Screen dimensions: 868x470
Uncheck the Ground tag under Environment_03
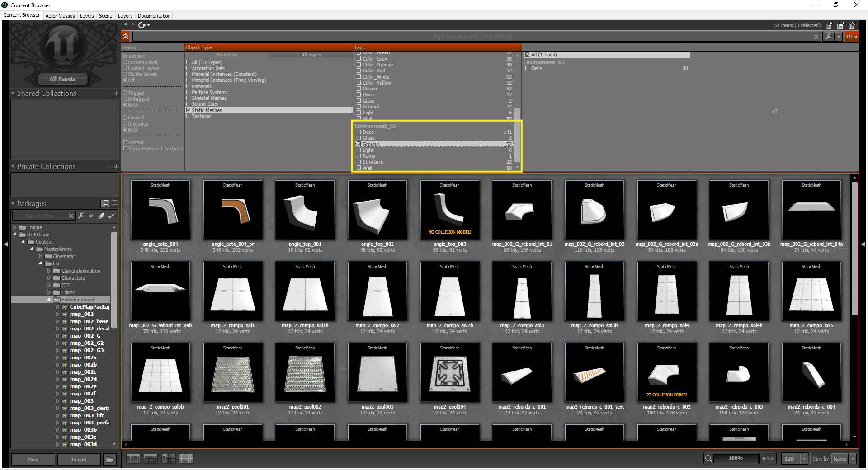[x=359, y=144]
